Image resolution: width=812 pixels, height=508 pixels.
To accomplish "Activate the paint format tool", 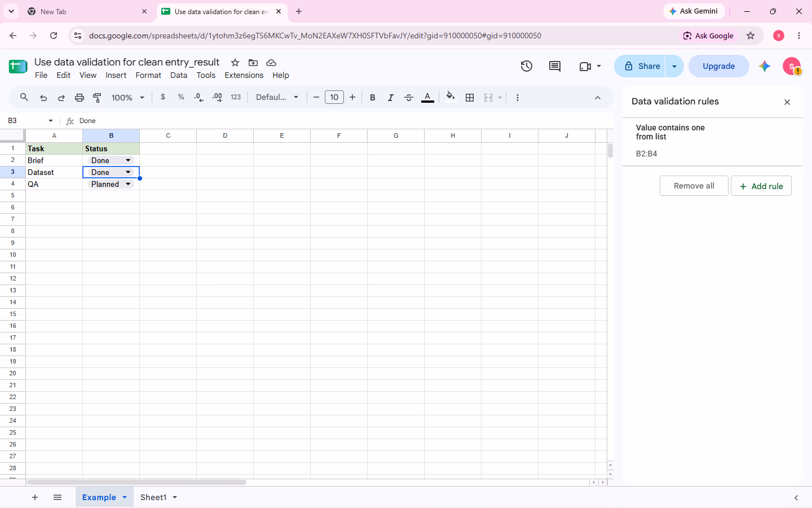I will 98,97.
